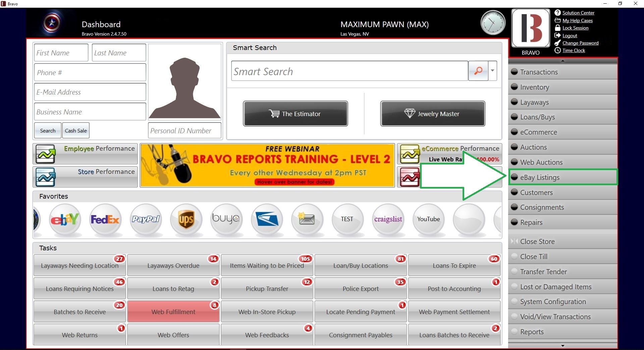Open Consignments sidebar menu
Image resolution: width=644 pixels, height=350 pixels.
pyautogui.click(x=563, y=207)
